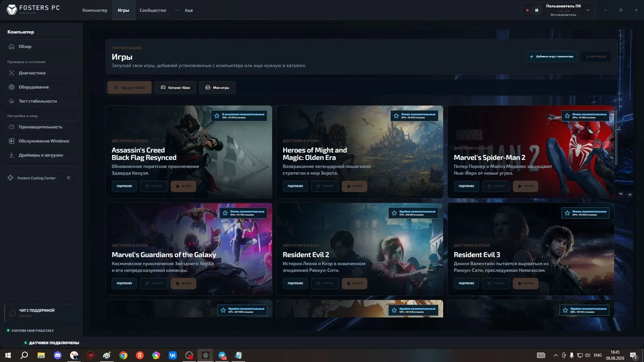Click the Диагностика scan icon

(x=11, y=73)
